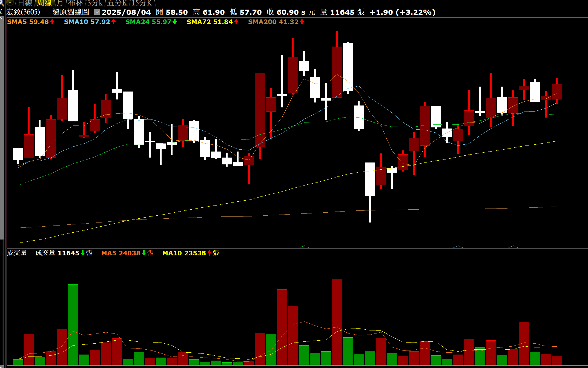588x368 pixels.
Task: Click the SMA10 57.92 indicator label
Action: point(87,22)
